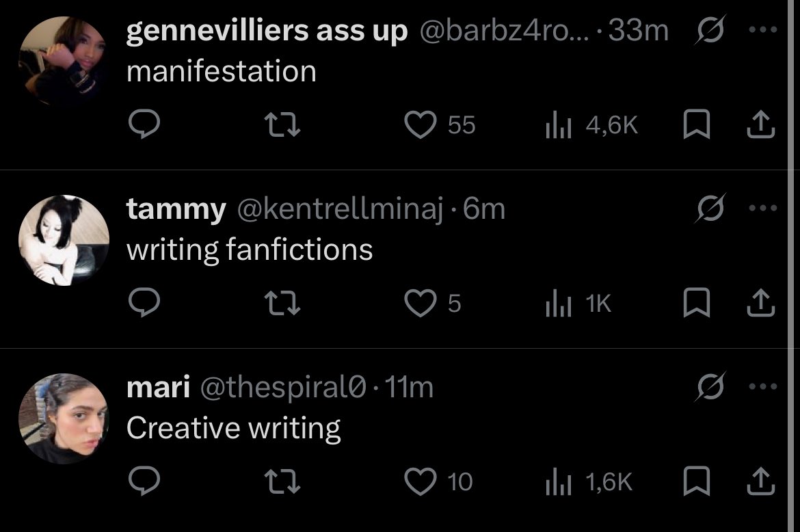The width and height of the screenshot is (800, 532).
Task: Like the "manifestation" tweet with 55 likes
Action: [420, 124]
